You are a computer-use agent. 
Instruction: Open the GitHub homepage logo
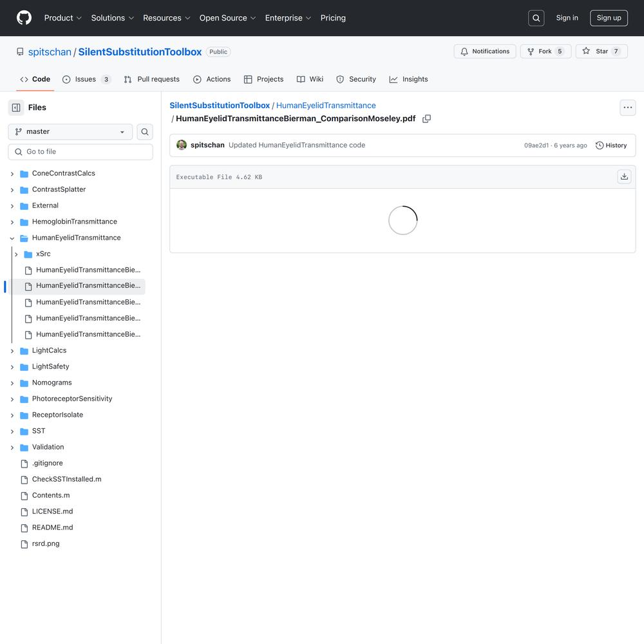pos(24,17)
